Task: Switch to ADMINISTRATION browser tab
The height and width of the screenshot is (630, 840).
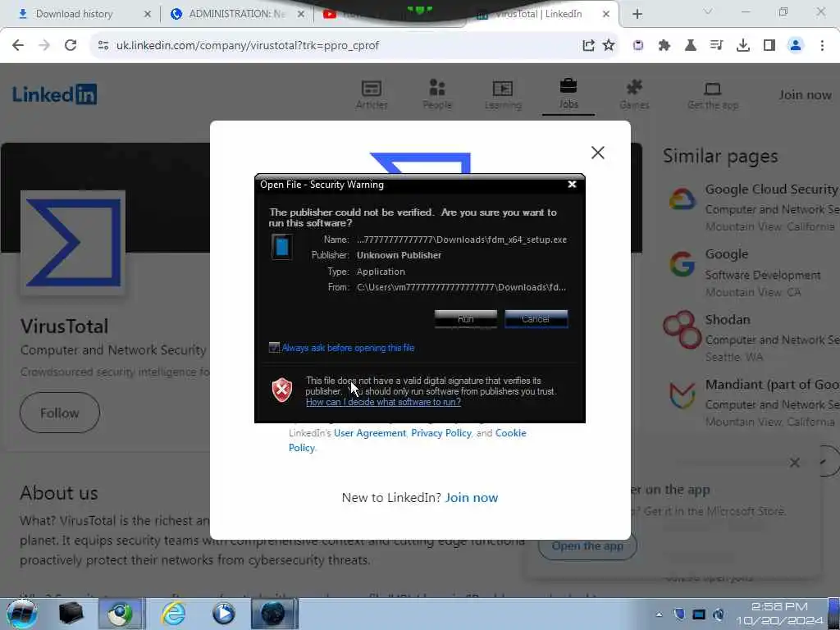Action: (235, 14)
